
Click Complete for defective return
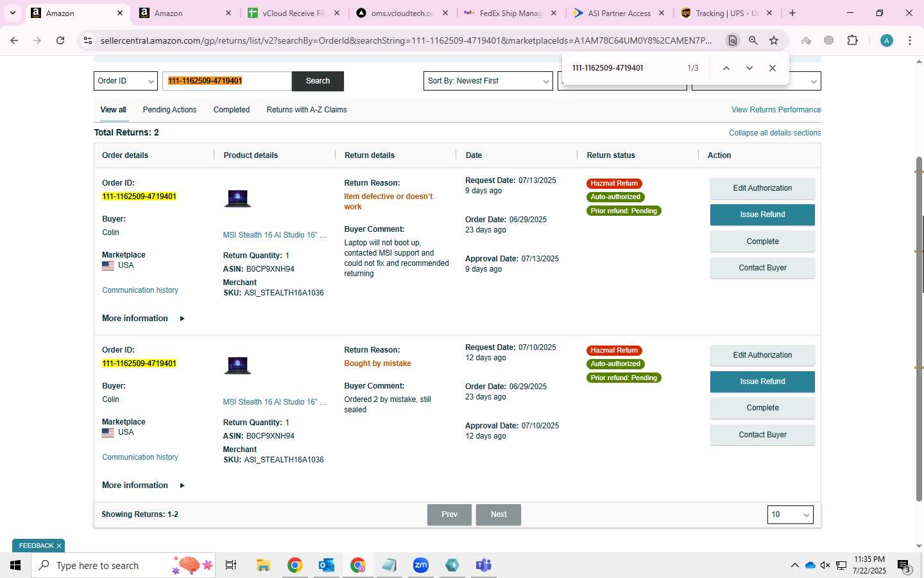762,241
